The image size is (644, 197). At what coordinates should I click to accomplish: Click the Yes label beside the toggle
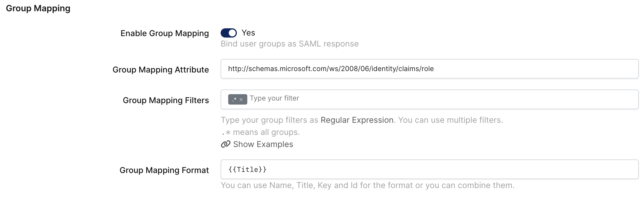[x=248, y=33]
